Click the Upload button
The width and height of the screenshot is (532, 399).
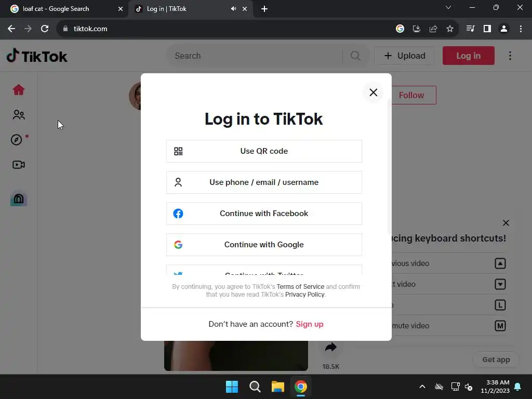click(x=404, y=56)
